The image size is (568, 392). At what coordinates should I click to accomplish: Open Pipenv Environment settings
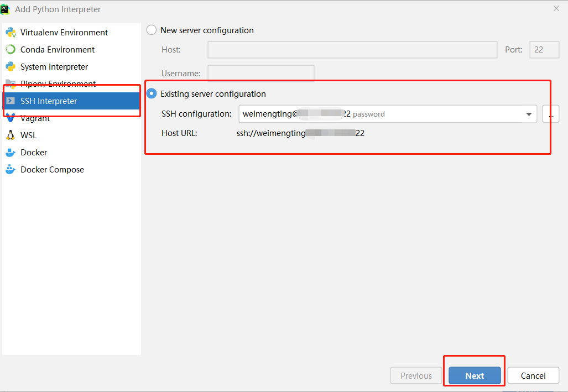pos(71,83)
